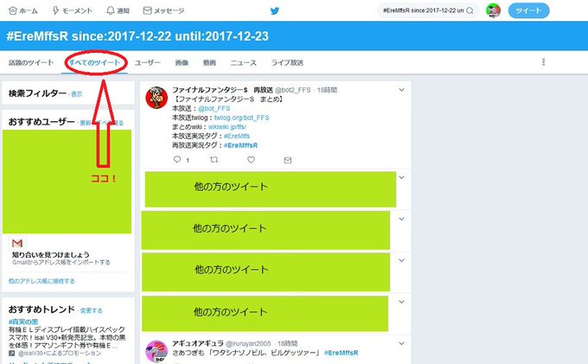This screenshot has width=588, height=364.
Task: Open アギュオアギュラ profile name
Action: click(198, 343)
